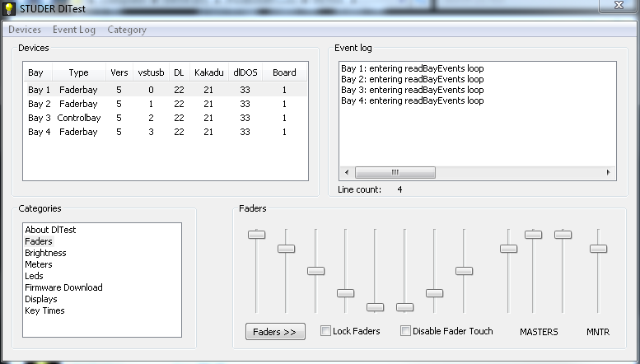
Task: Open the Event Log menu
Action: pyautogui.click(x=74, y=30)
